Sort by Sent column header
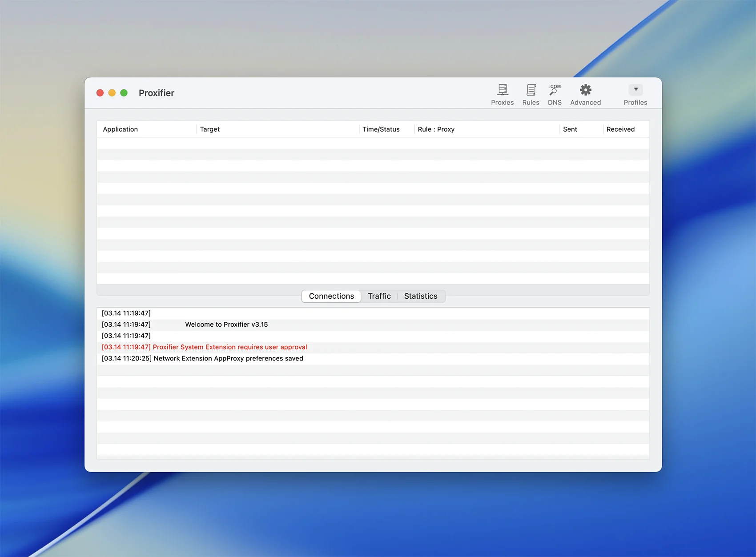The height and width of the screenshot is (557, 756). (570, 129)
